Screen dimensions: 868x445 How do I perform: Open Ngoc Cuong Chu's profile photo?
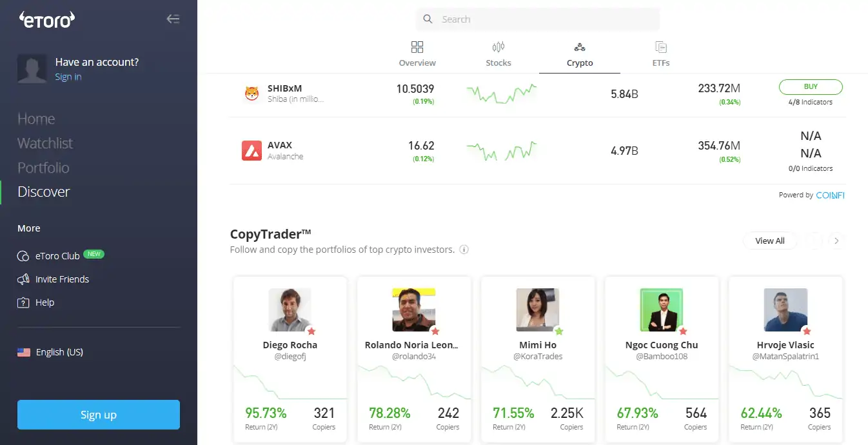661,310
